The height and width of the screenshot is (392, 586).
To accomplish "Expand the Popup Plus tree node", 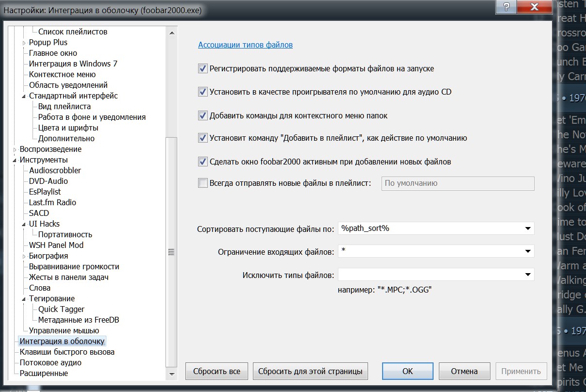I will click(24, 43).
